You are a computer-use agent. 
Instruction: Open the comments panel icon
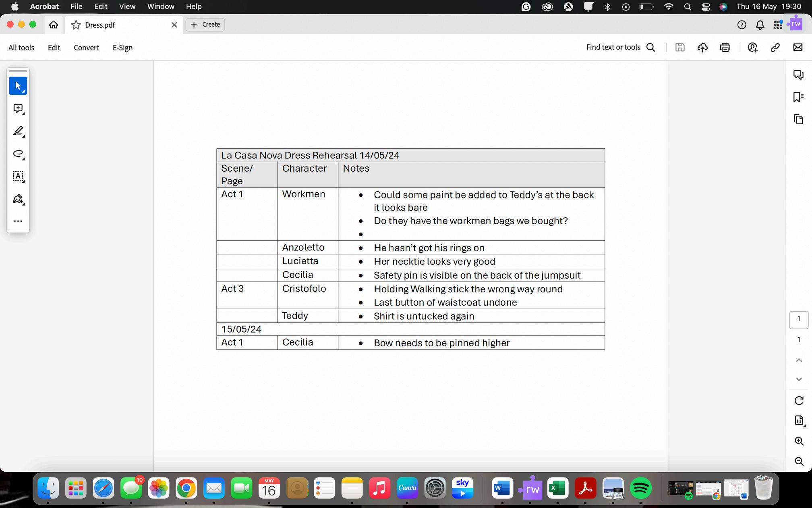click(x=798, y=75)
